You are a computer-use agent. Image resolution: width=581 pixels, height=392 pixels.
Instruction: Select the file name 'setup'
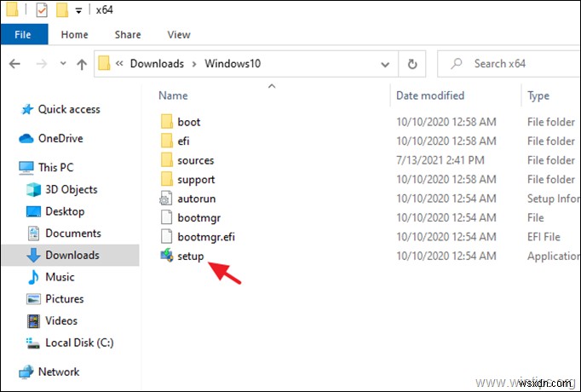click(191, 256)
